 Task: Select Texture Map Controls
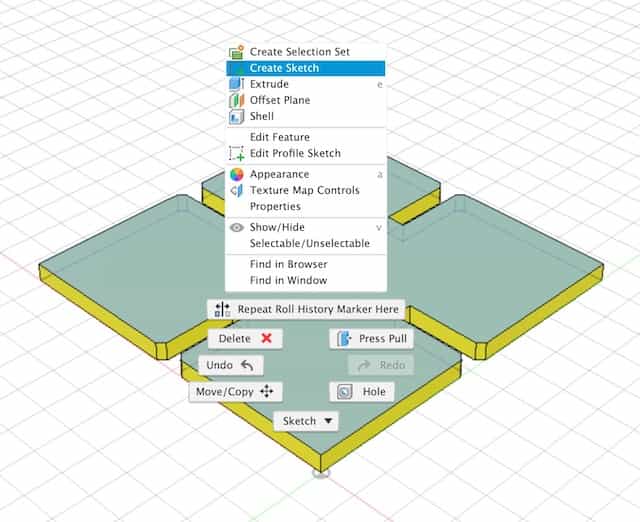tap(305, 190)
